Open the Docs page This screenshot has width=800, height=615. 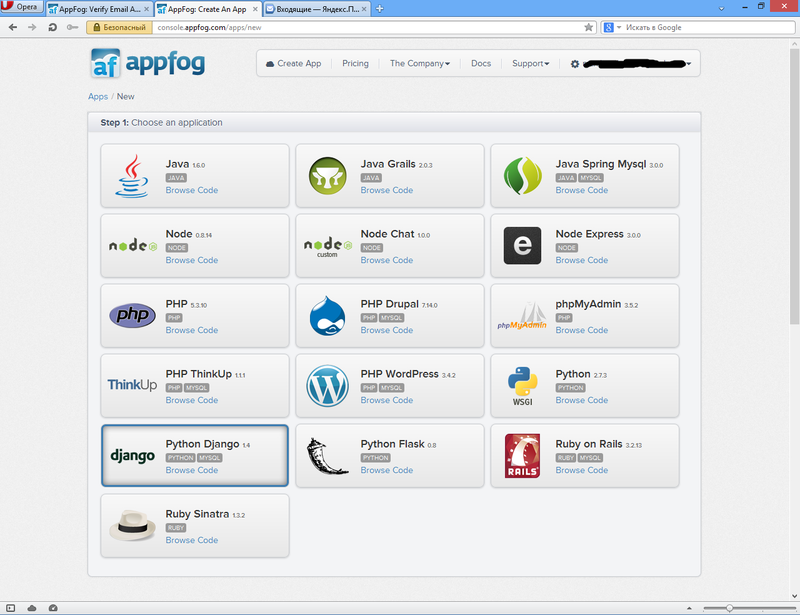click(481, 63)
